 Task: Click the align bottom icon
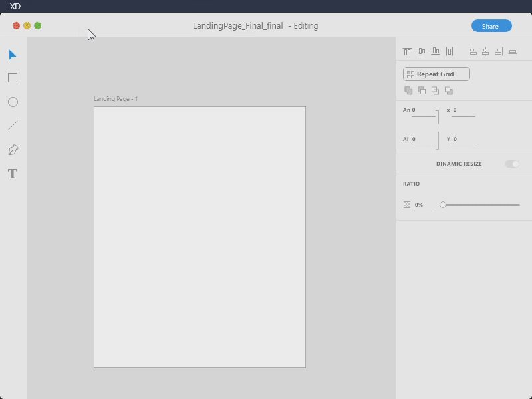click(436, 51)
